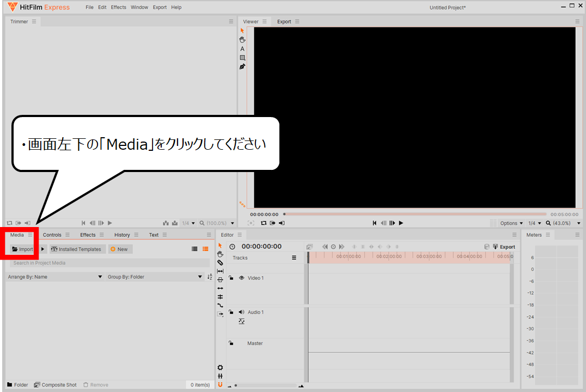Screen dimensions: 586x392
Task: Select the Editor slip tool
Action: pyautogui.click(x=220, y=271)
